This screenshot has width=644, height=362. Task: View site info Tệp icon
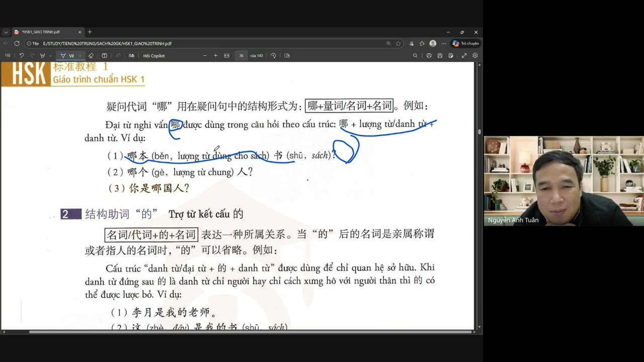point(32,44)
